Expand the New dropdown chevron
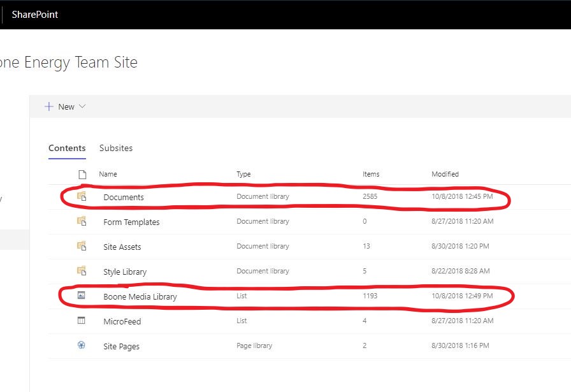This screenshot has width=571, height=392. [x=82, y=106]
